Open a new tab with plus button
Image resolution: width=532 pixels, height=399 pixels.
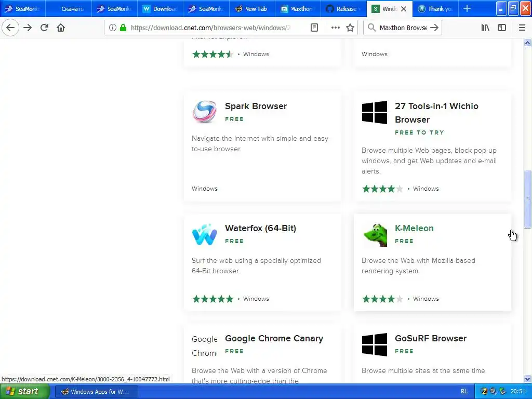[467, 8]
